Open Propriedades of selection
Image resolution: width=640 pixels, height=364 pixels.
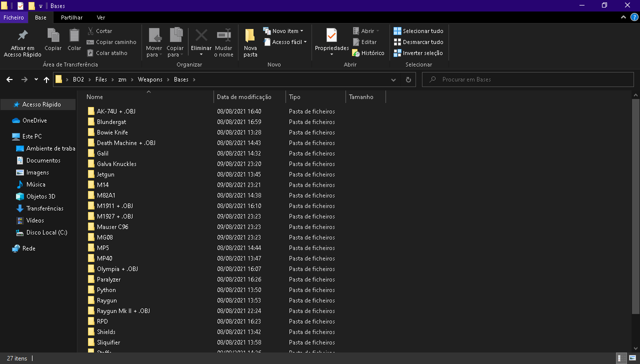click(x=331, y=43)
